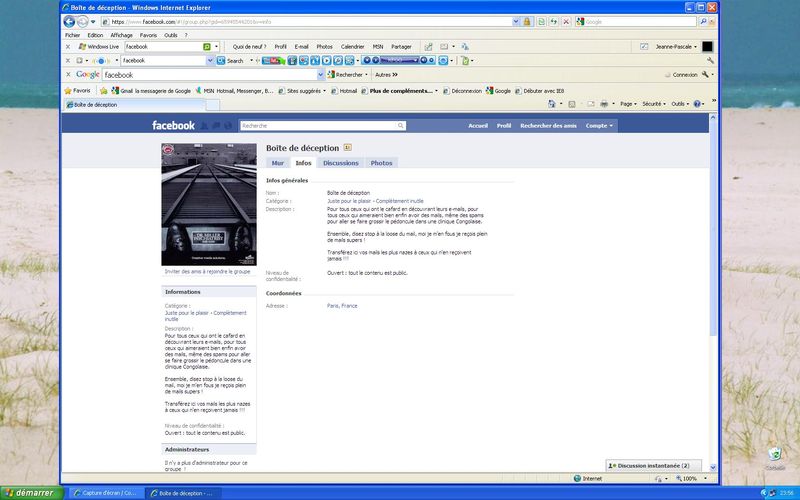Click the Facebook search magnifier icon
Viewport: 800px width, 500px height.
(x=401, y=126)
